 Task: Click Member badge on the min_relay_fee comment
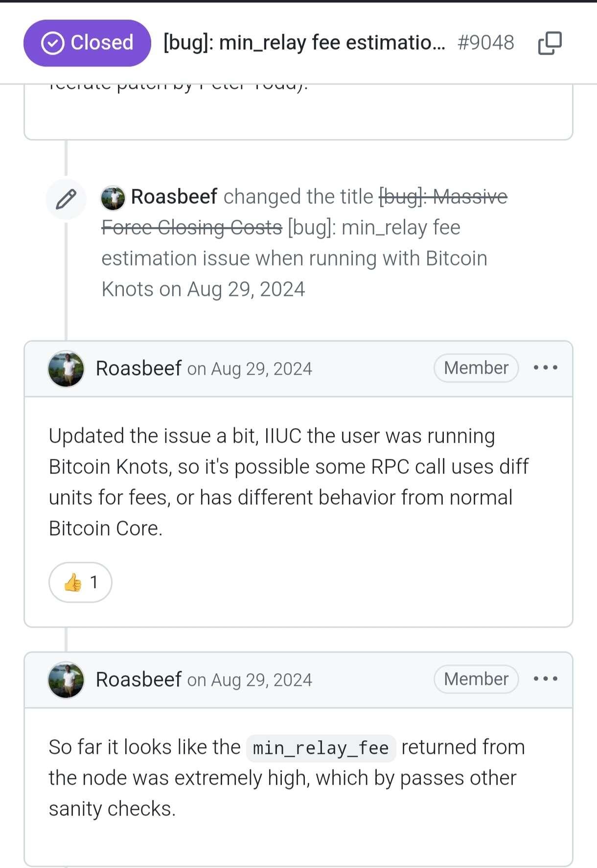(x=476, y=679)
